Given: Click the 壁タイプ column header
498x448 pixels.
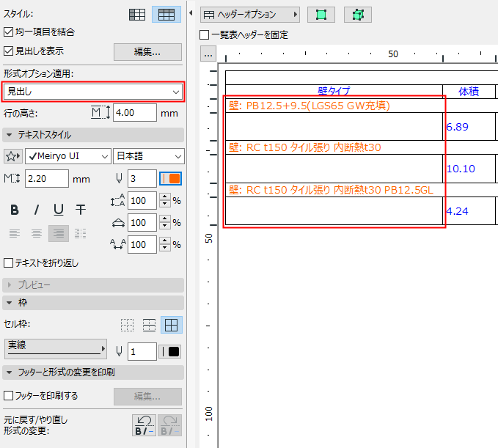Looking at the screenshot, I should (334, 92).
